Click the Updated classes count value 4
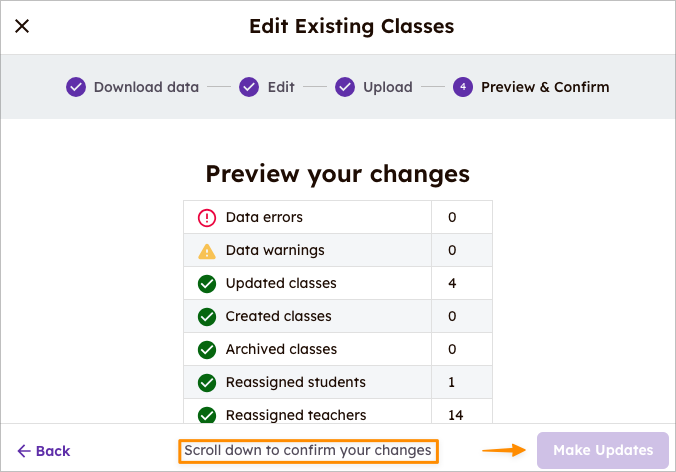Viewport: 676px width, 472px height. 452,283
